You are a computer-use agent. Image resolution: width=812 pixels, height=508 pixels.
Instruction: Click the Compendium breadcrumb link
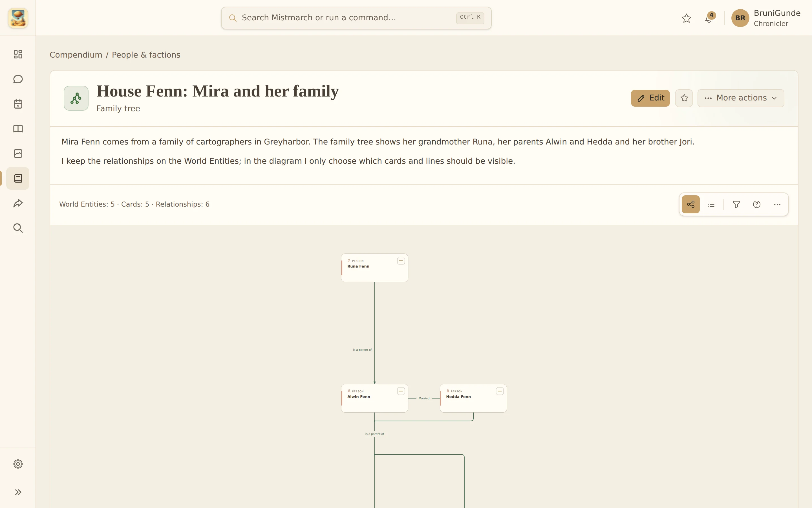coord(76,55)
